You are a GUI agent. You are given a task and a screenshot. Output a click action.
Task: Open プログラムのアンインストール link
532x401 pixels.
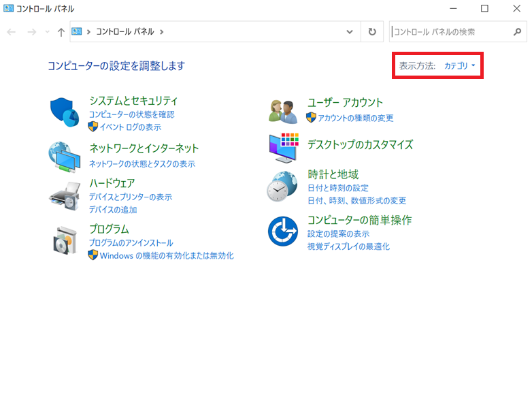(131, 243)
